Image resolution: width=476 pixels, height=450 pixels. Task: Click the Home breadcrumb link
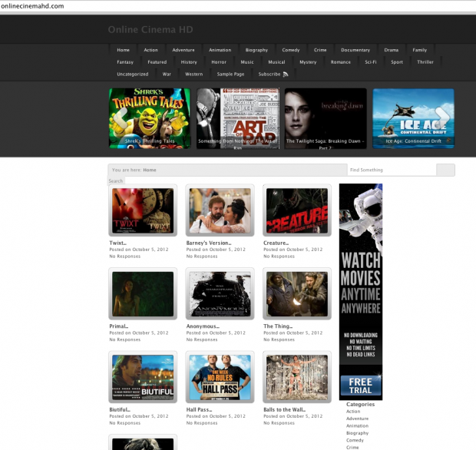click(x=150, y=170)
